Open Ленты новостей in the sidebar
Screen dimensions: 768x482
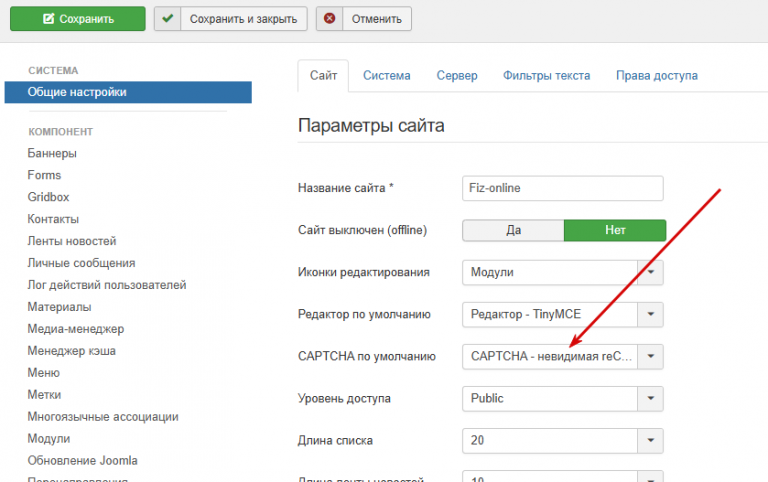click(x=72, y=241)
